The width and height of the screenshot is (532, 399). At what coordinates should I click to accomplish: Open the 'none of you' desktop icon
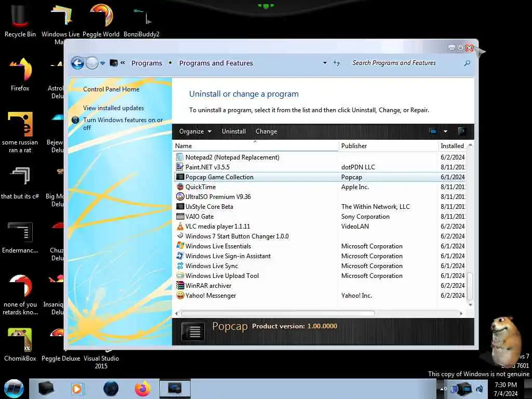point(20,295)
